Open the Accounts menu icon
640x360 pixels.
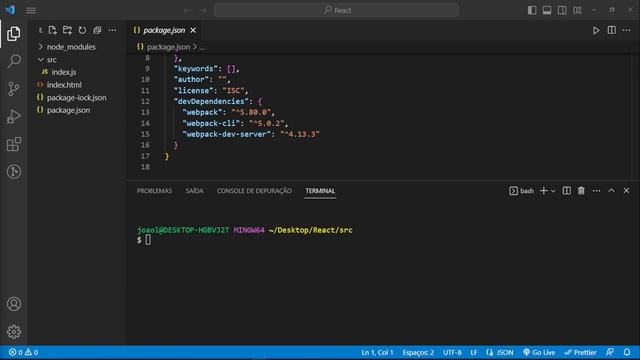[x=13, y=304]
